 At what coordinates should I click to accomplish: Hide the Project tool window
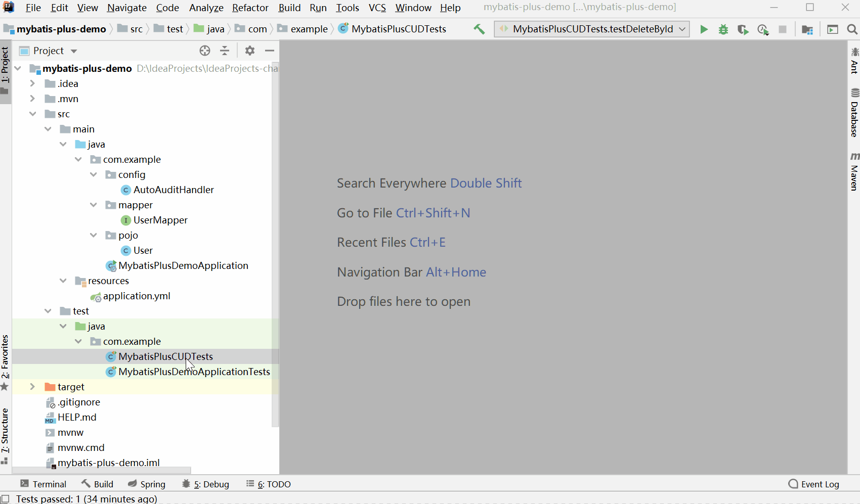click(x=270, y=51)
